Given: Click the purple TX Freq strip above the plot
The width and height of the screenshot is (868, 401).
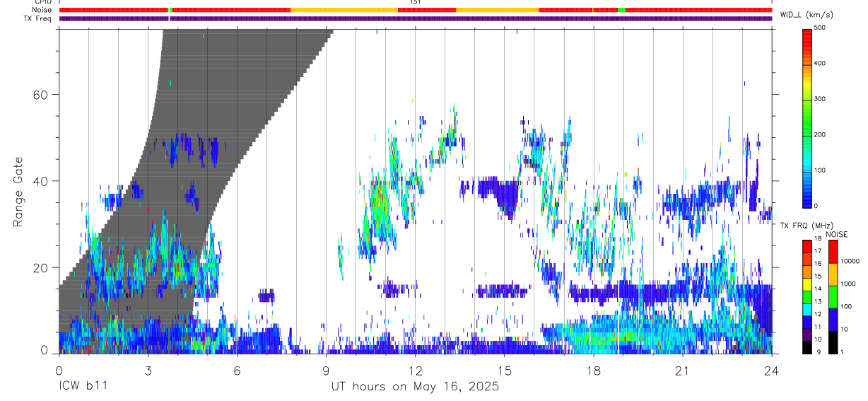Looking at the screenshot, I should coord(416,18).
